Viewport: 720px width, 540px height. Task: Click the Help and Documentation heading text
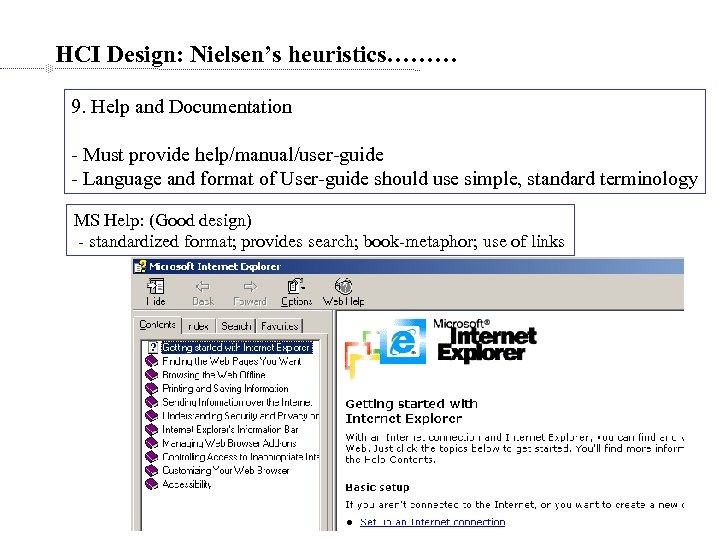pyautogui.click(x=181, y=107)
